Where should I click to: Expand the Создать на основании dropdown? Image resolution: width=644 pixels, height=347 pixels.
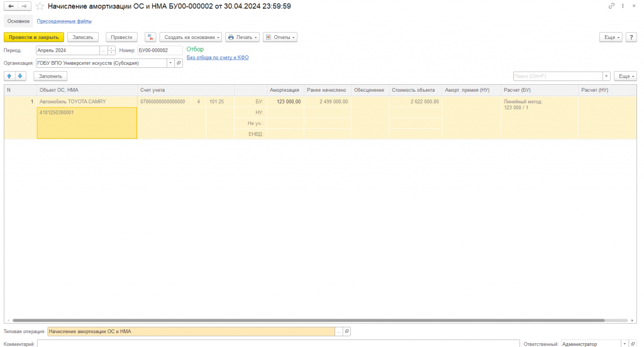click(191, 37)
